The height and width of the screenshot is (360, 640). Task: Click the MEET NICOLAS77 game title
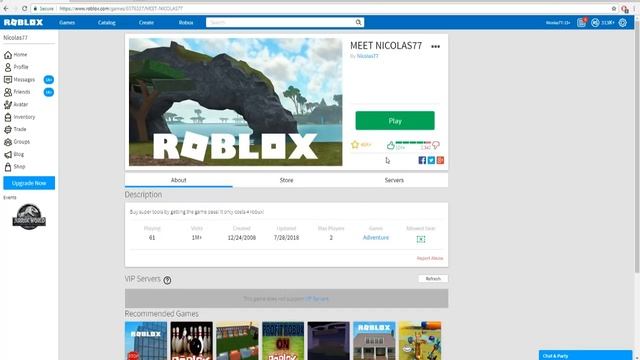coord(386,46)
